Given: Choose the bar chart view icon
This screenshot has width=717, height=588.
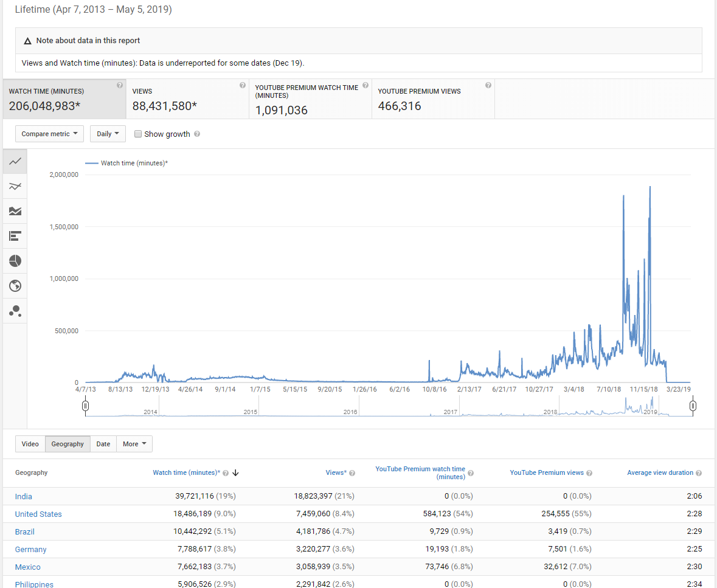Looking at the screenshot, I should [15, 236].
